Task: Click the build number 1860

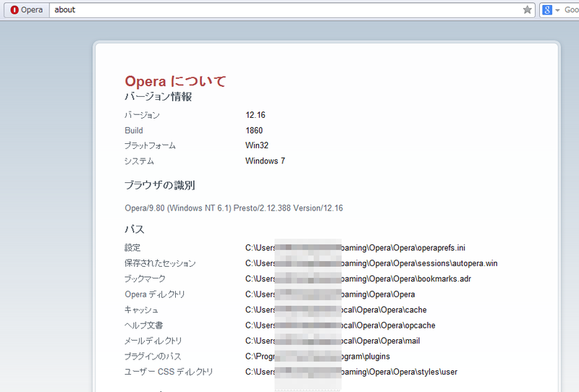Action: pos(254,131)
